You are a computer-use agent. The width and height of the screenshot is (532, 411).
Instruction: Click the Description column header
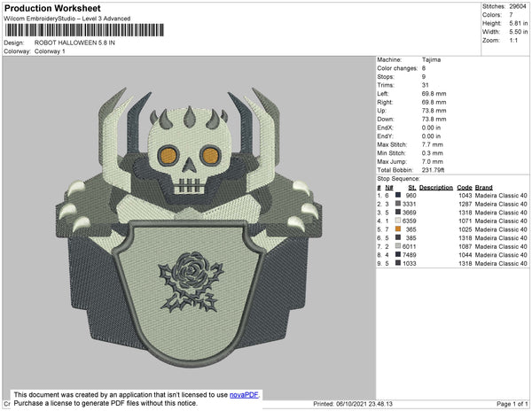(436, 188)
